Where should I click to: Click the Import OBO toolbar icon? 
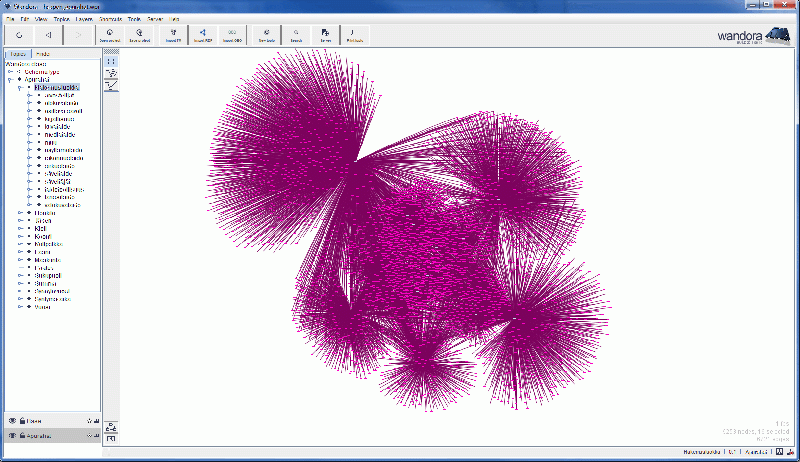click(x=233, y=35)
